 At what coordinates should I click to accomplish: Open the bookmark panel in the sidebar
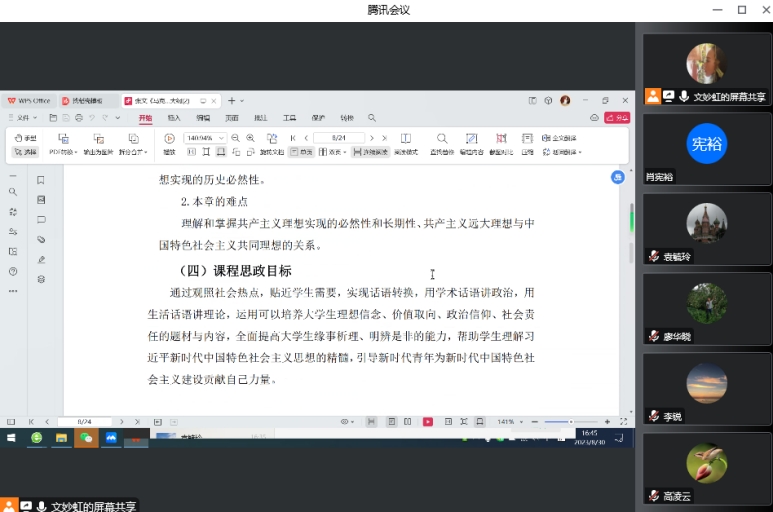41,181
